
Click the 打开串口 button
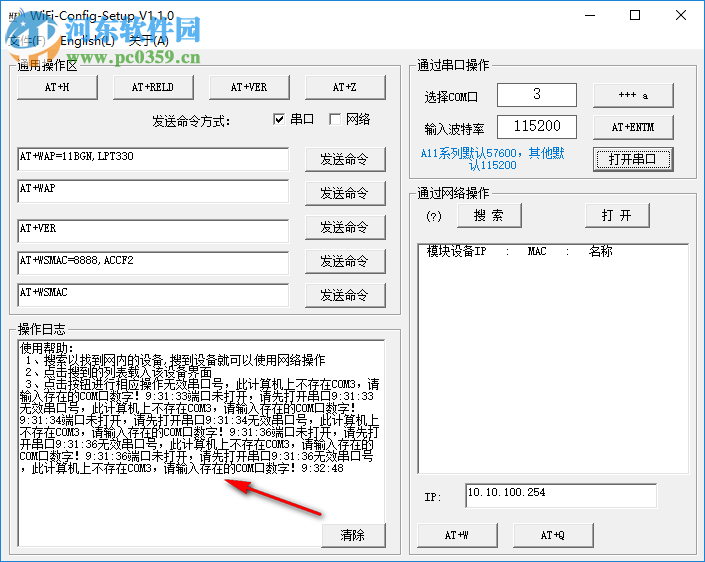(633, 159)
